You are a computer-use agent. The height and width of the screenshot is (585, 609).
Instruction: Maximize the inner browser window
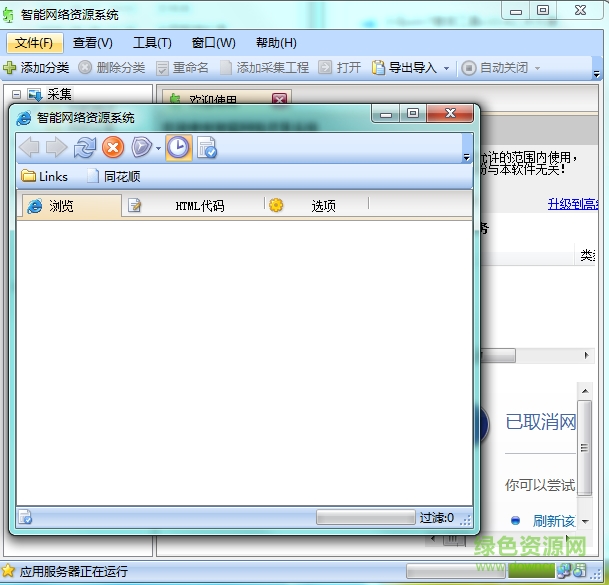click(x=412, y=113)
